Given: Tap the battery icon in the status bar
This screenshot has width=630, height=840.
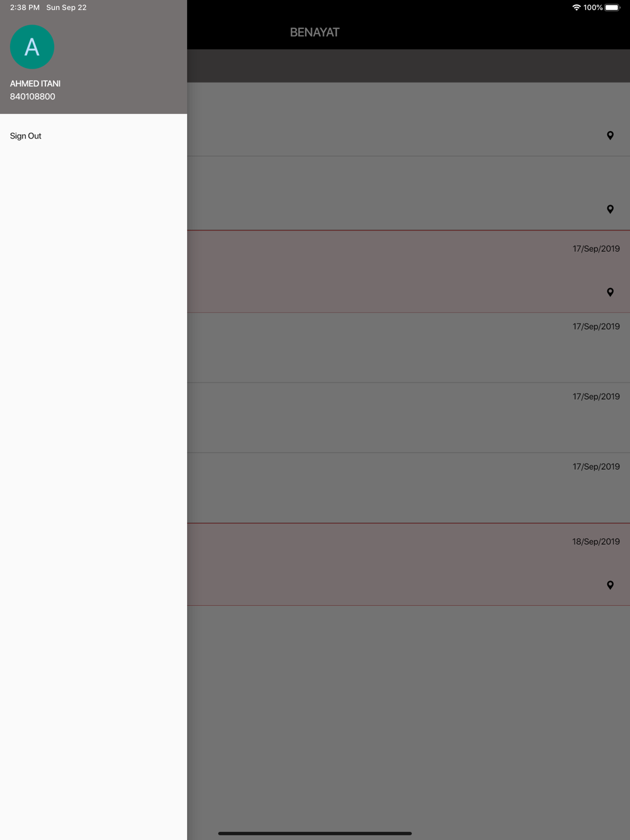Looking at the screenshot, I should pos(612,8).
